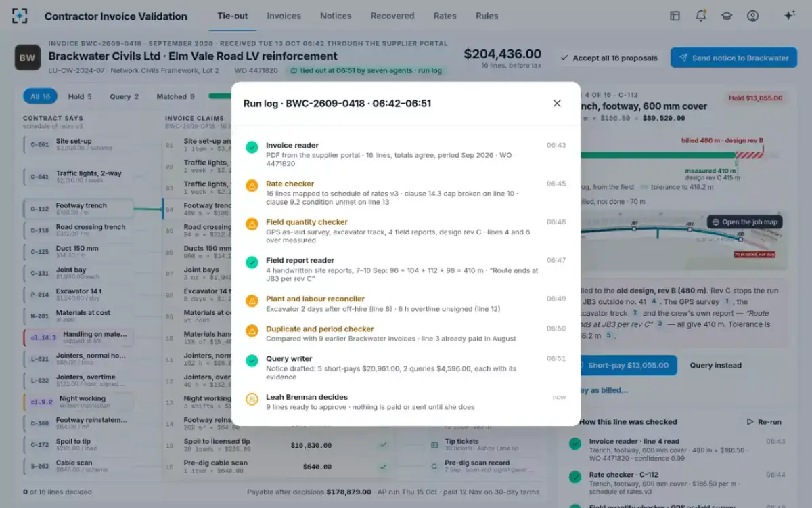The height and width of the screenshot is (508, 812).
Task: Click the BW supplier avatar
Action: pyautogui.click(x=28, y=58)
